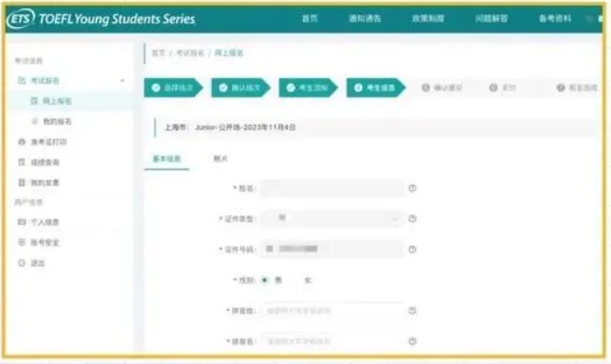
Task: Select the 男 gender radio button
Action: click(265, 280)
